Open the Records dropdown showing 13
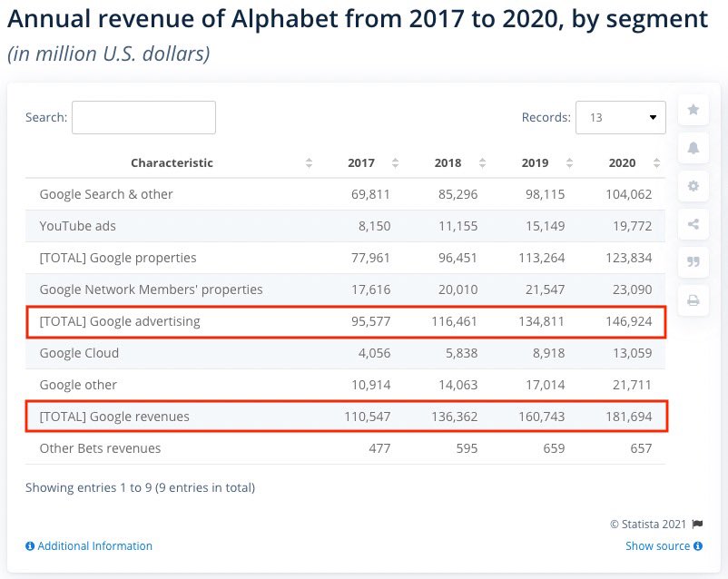The height and width of the screenshot is (579, 728). [621, 117]
